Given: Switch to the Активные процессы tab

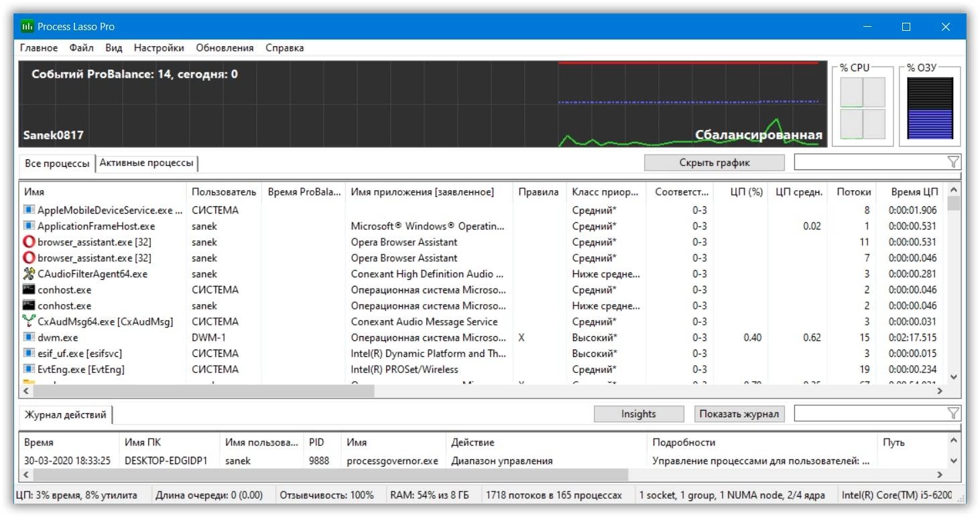Looking at the screenshot, I should tap(147, 163).
